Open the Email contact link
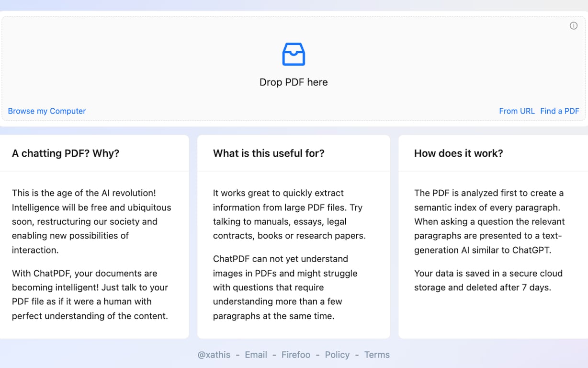The height and width of the screenshot is (368, 588). [x=256, y=355]
